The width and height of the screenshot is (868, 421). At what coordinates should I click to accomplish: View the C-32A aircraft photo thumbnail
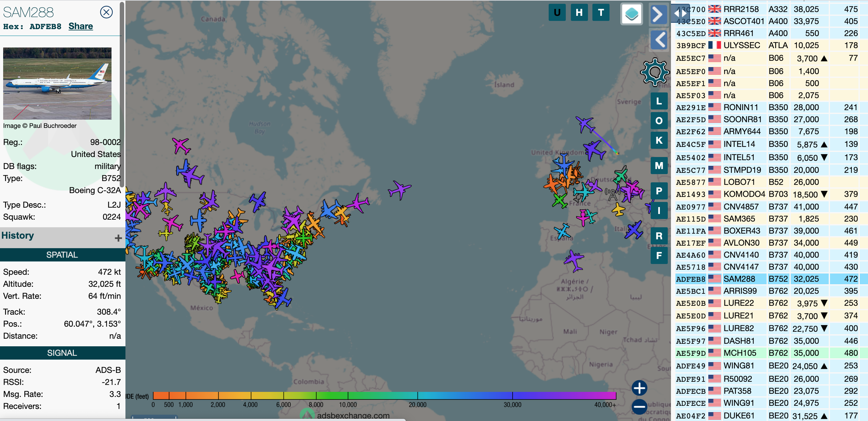pyautogui.click(x=57, y=83)
